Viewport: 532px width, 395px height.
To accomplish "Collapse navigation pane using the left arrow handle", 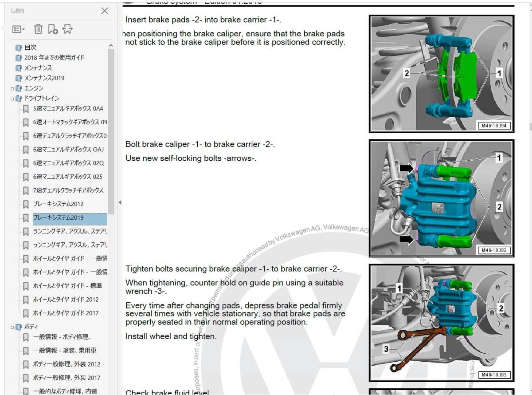I will (119, 202).
